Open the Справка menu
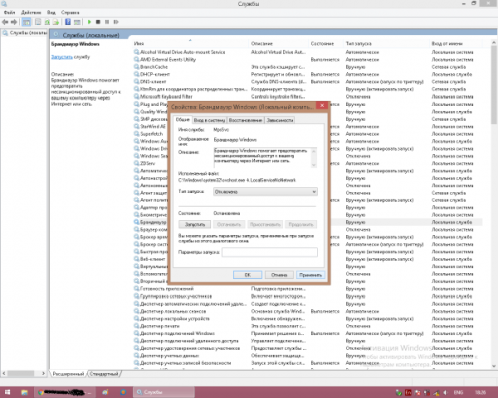This screenshot has width=498, height=398. (x=70, y=12)
